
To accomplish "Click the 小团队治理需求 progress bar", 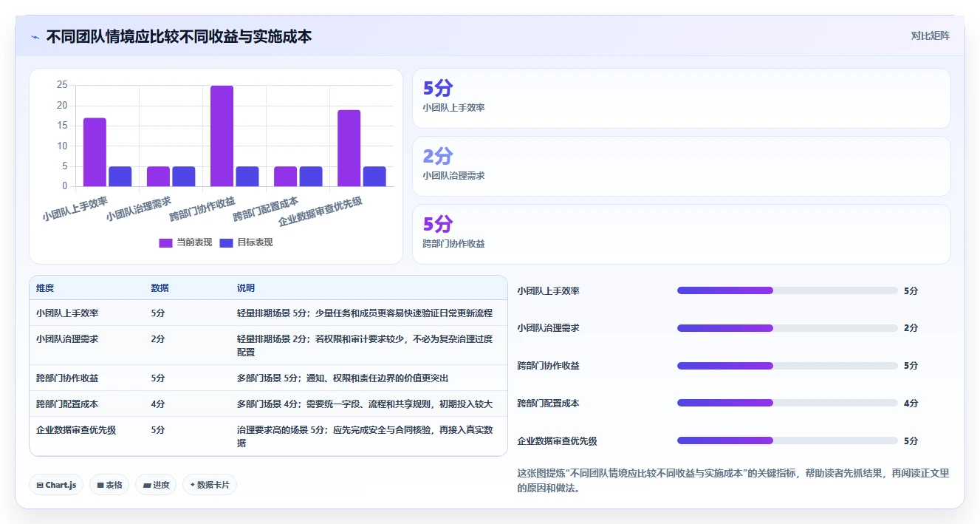I will pos(787,328).
